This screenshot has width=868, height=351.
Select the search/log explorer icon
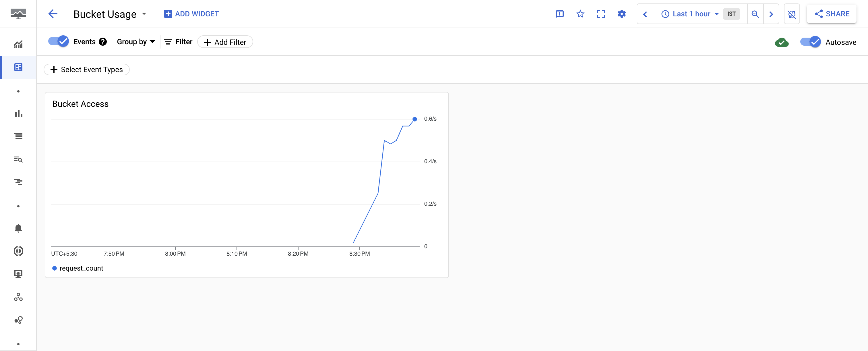[x=18, y=159]
